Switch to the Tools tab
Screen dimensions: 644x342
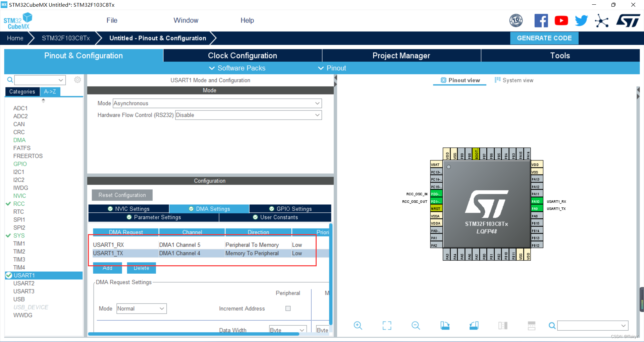point(560,56)
